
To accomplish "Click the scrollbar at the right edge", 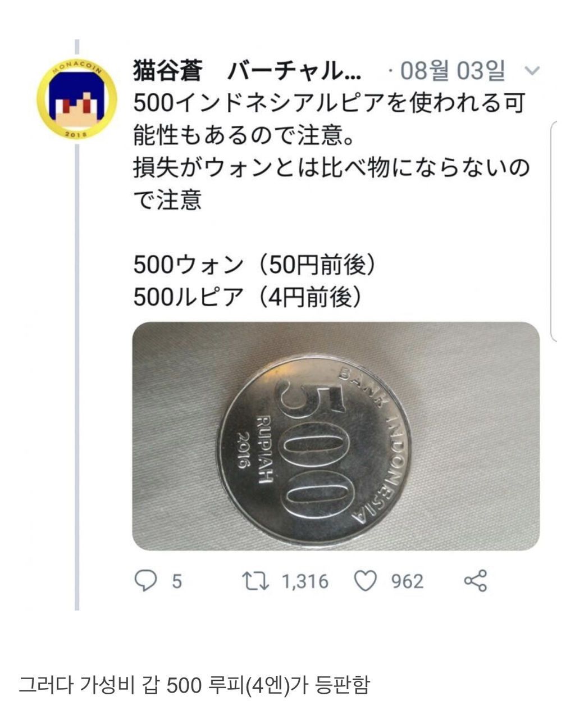I will [554, 230].
